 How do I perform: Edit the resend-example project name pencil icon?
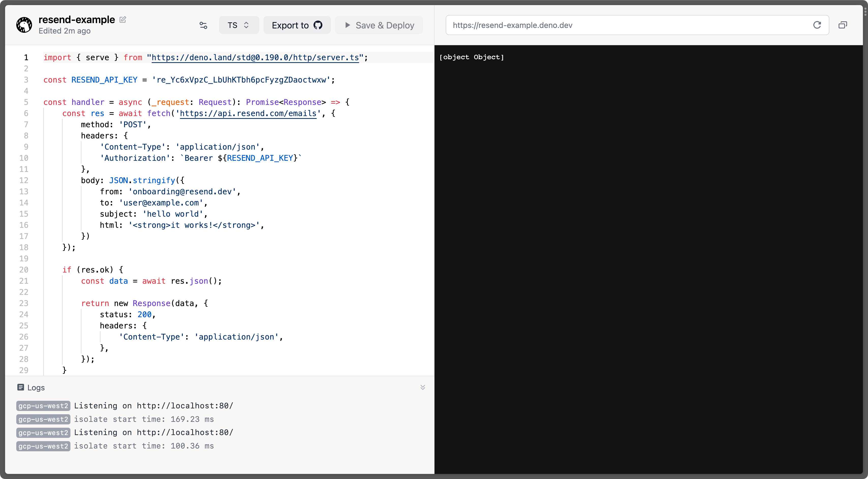[x=123, y=20]
